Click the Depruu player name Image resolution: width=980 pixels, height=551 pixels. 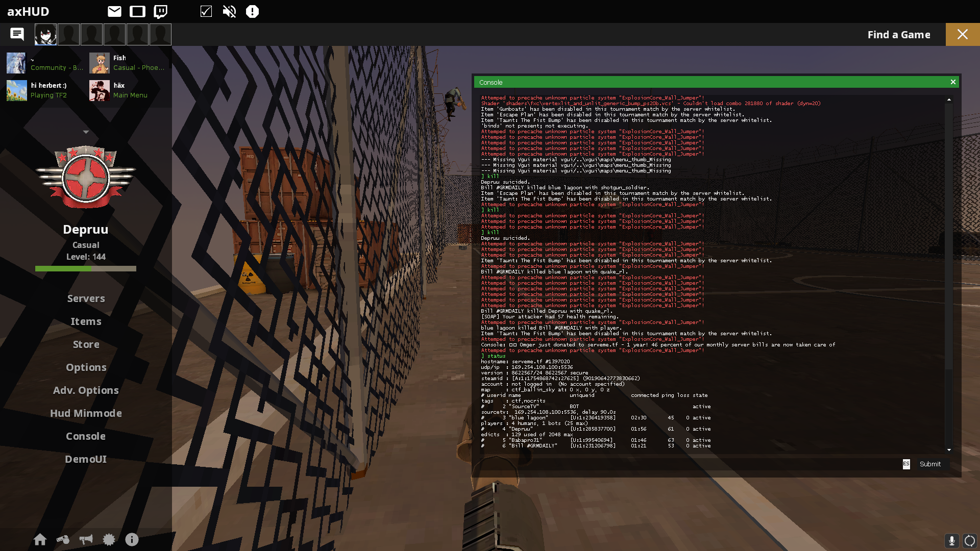click(x=86, y=230)
